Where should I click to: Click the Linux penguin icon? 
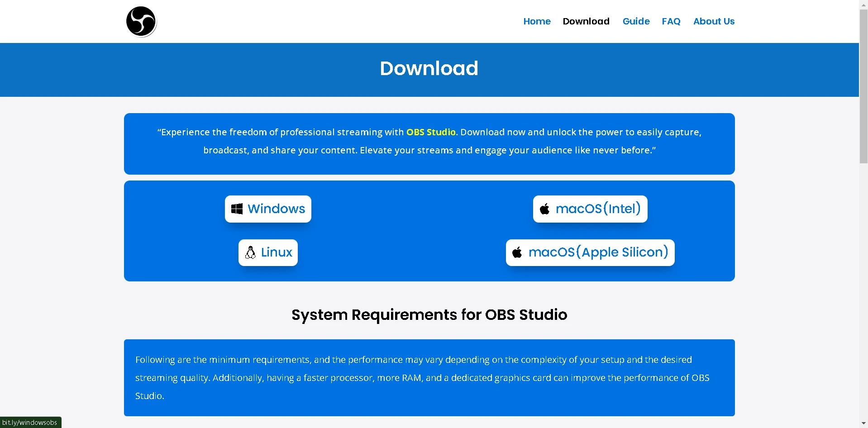(250, 252)
